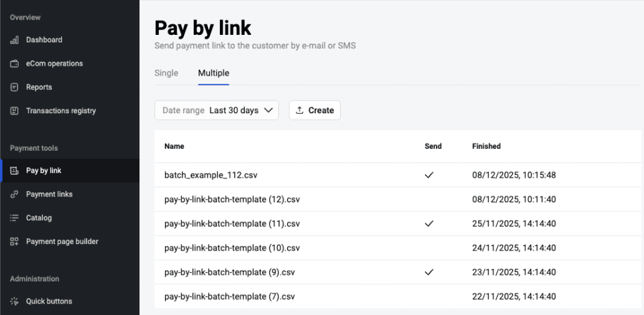Click the Pay by link sidebar icon
This screenshot has height=315, width=644.
pos(14,171)
